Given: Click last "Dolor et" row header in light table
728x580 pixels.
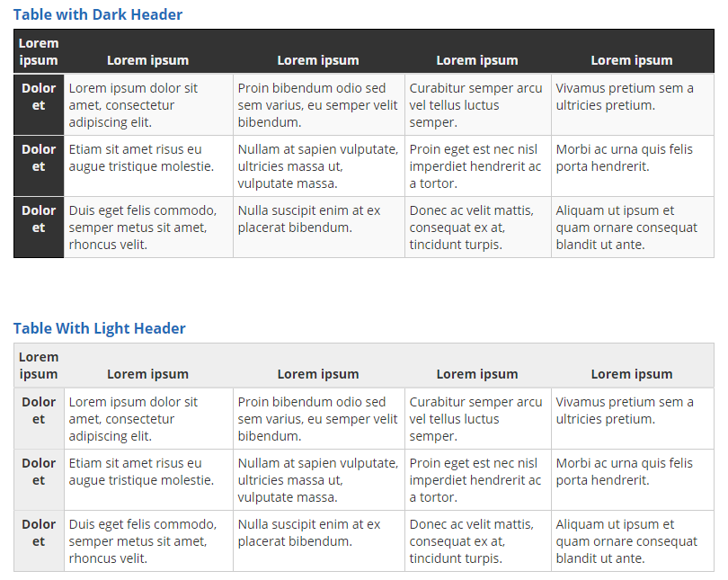Looking at the screenshot, I should point(39,533).
